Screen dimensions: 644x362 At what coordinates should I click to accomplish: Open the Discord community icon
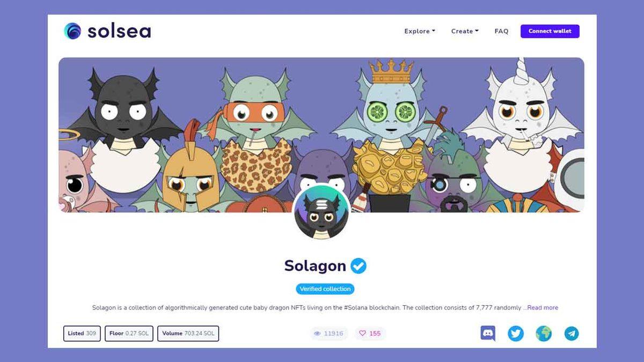(488, 334)
